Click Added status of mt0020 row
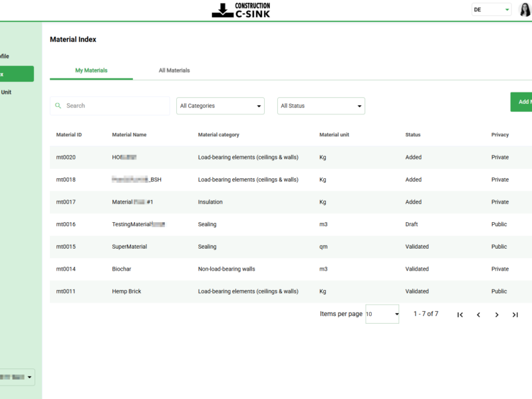 413,158
